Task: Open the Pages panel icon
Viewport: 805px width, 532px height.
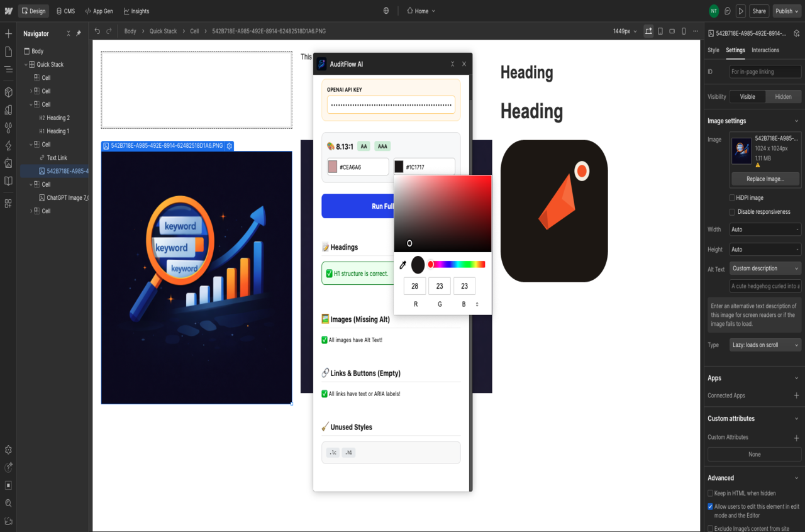Action: (8, 52)
